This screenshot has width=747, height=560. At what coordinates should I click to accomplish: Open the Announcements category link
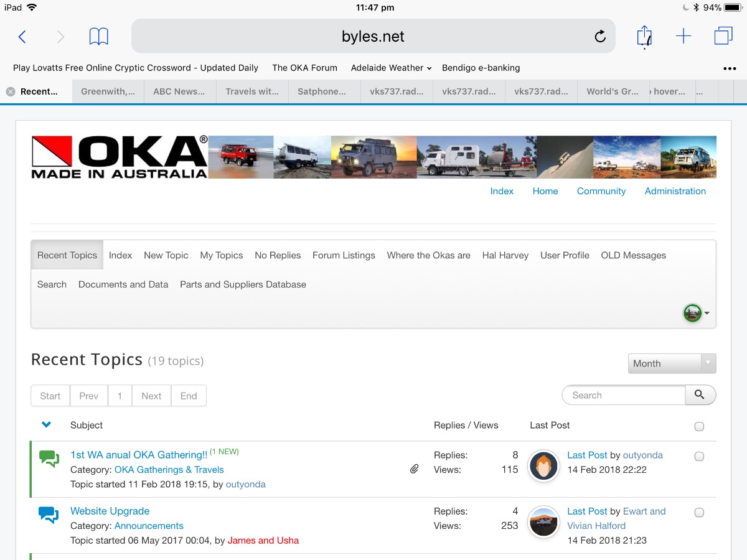tap(149, 526)
